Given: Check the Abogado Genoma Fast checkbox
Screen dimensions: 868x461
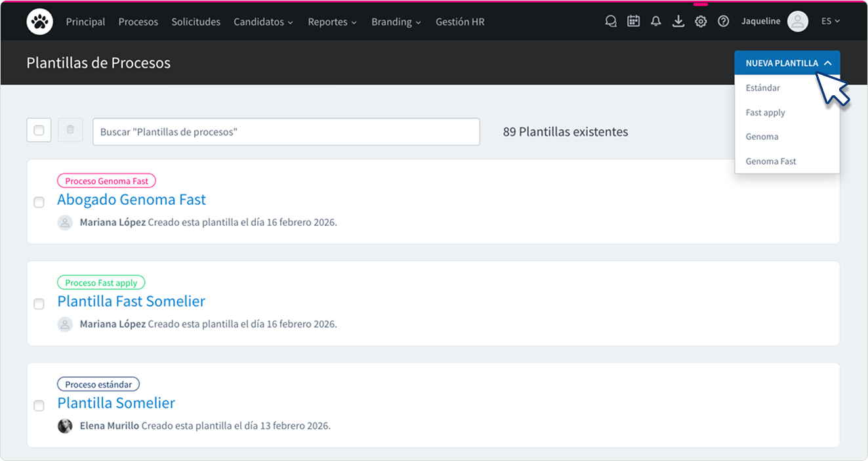Looking at the screenshot, I should [x=39, y=202].
